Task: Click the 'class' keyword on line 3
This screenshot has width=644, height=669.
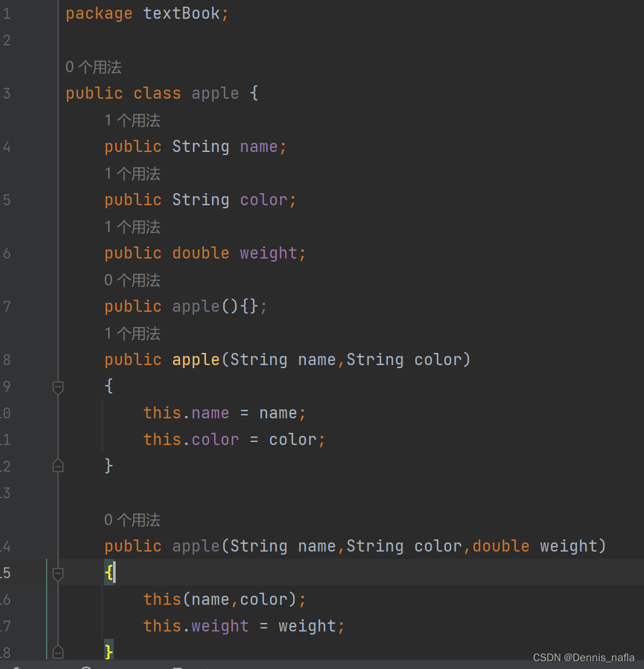Action: (x=157, y=93)
